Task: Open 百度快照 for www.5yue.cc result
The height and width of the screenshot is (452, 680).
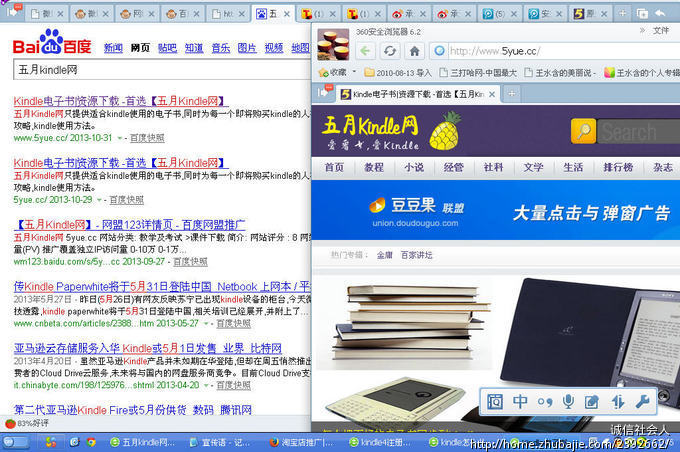Action: click(147, 138)
